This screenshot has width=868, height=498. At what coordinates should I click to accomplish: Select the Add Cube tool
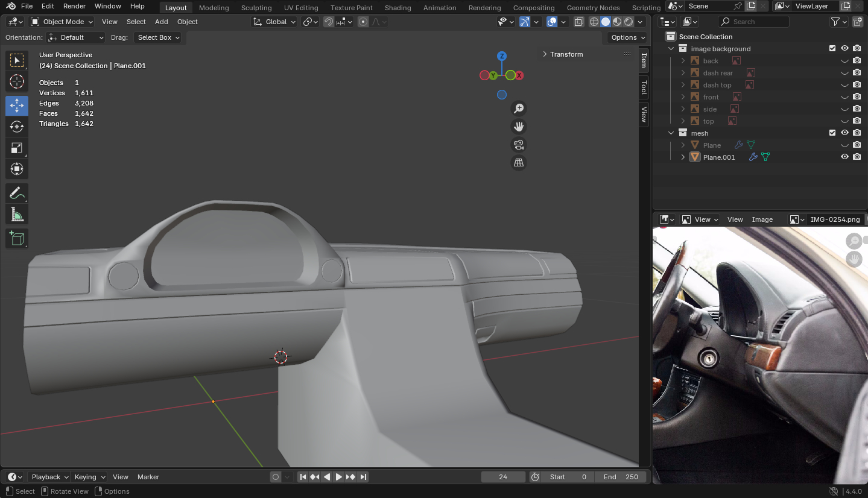17,239
